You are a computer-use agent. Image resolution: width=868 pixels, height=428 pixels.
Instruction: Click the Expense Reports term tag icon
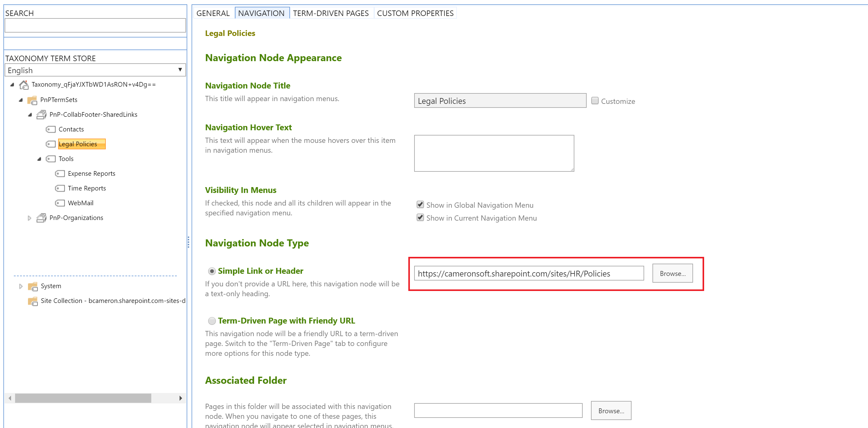60,174
